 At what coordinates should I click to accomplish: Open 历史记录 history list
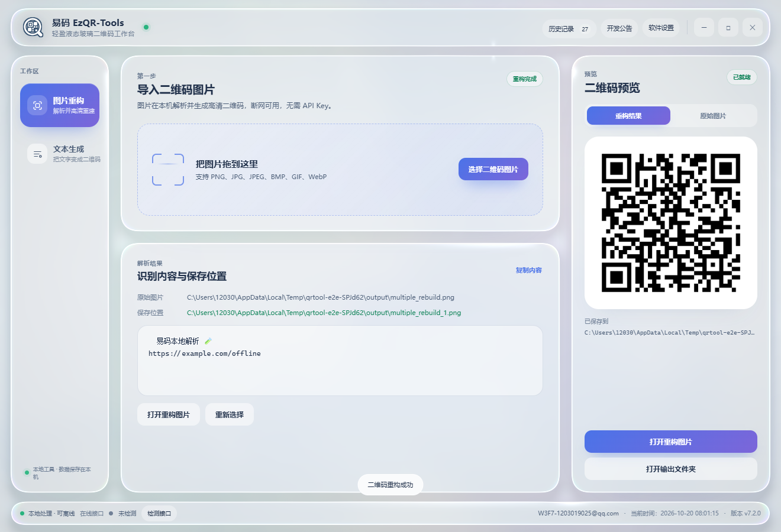tap(569, 28)
